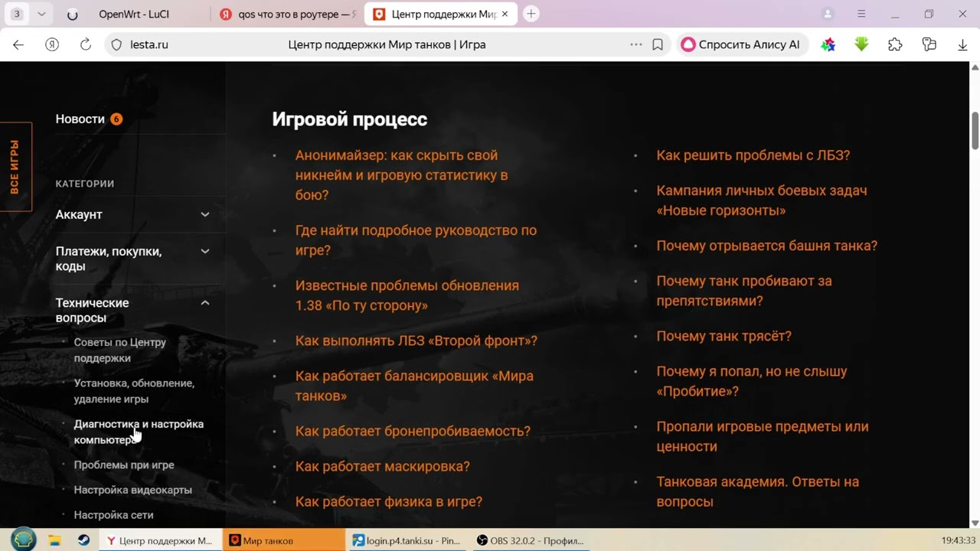980x551 pixels.
Task: Select the Технические вопросы category
Action: [x=92, y=310]
